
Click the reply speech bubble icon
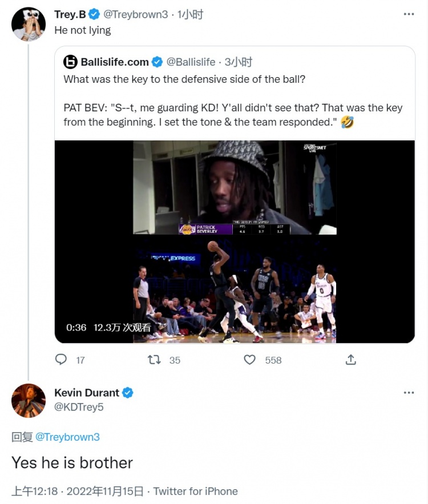[61, 360]
